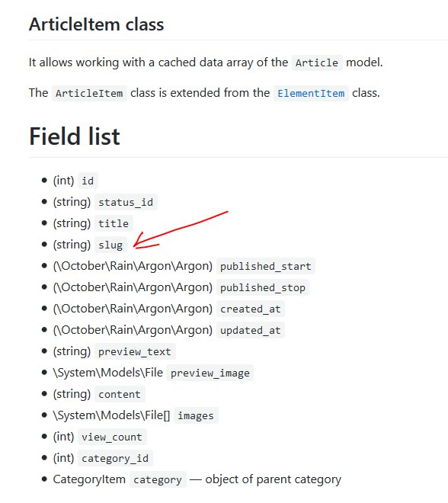Click the published_stop field code
Screen dimensions: 448x503
point(263,288)
